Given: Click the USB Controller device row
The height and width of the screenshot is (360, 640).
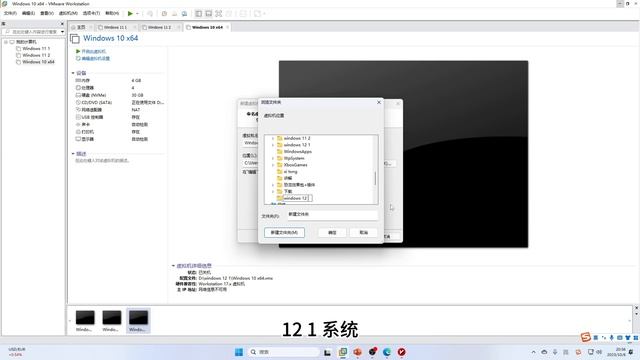Looking at the screenshot, I should point(119,117).
